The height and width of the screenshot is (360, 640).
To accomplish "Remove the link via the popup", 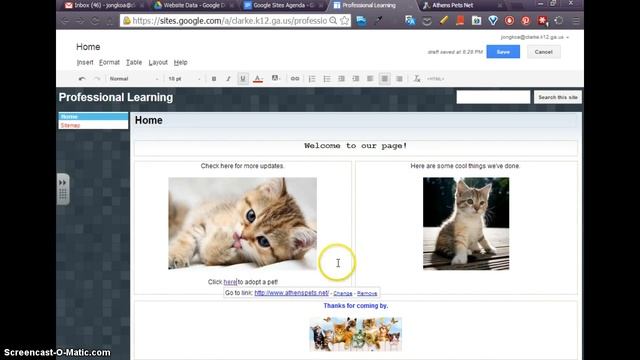I will tap(367, 293).
